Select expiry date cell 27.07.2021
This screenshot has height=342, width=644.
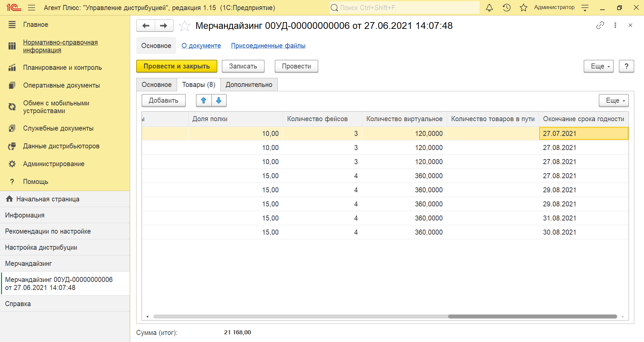pos(584,133)
